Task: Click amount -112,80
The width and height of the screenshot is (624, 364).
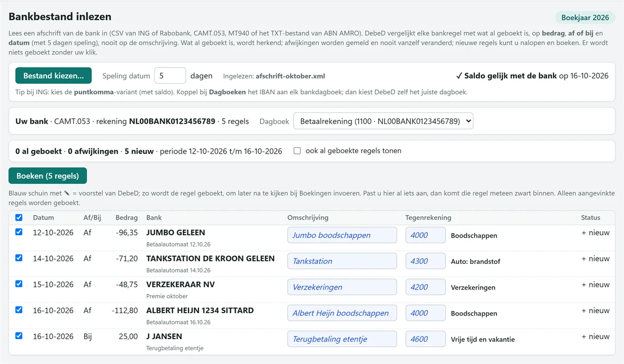Action: pos(125,310)
